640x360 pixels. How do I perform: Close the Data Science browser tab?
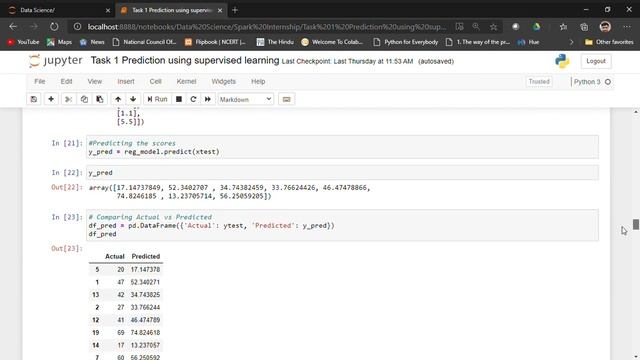(108, 10)
